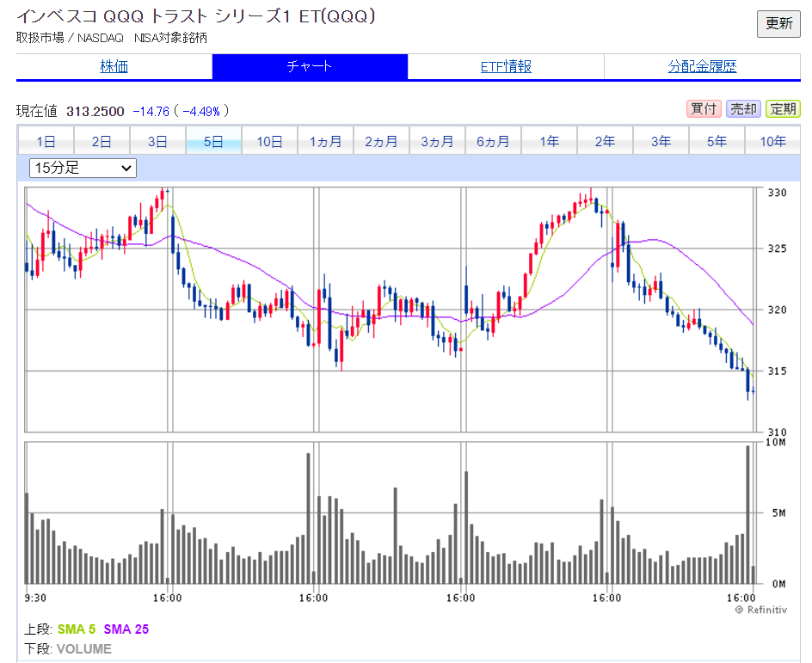Switch chart range to 2ヵ月
Viewport: 812px width, 663px height.
pos(382,141)
